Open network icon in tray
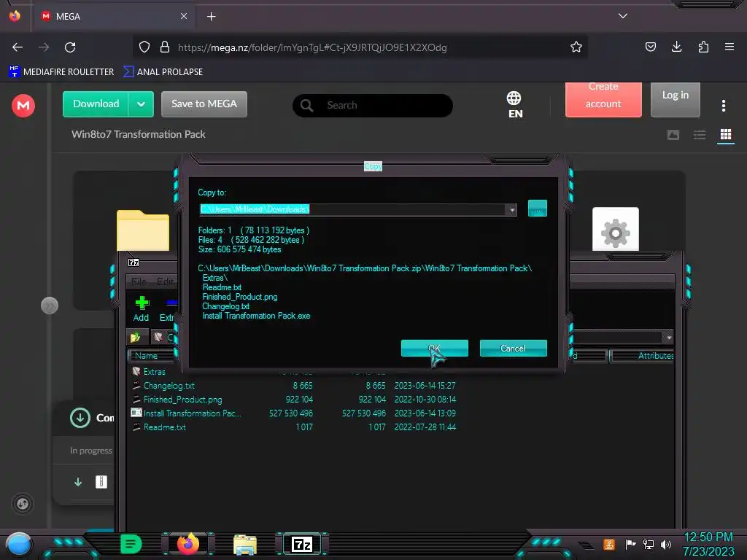The image size is (747, 560). click(x=649, y=544)
